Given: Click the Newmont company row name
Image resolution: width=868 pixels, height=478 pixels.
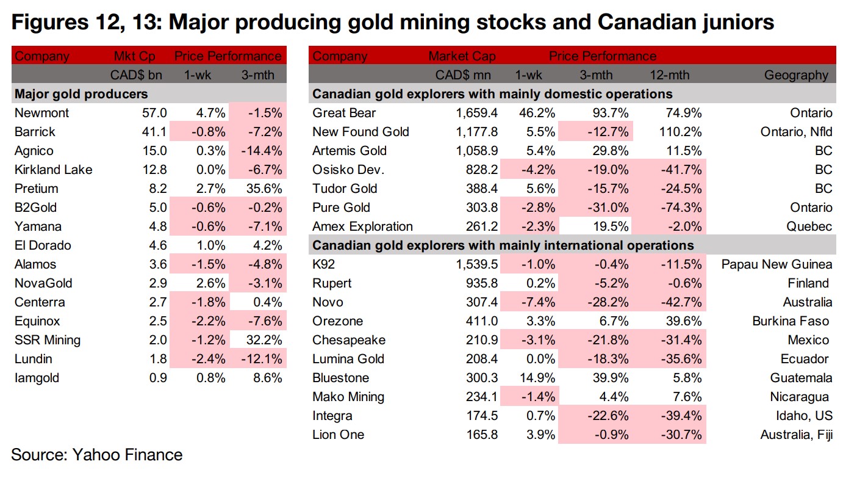Looking at the screenshot, I should point(41,113).
